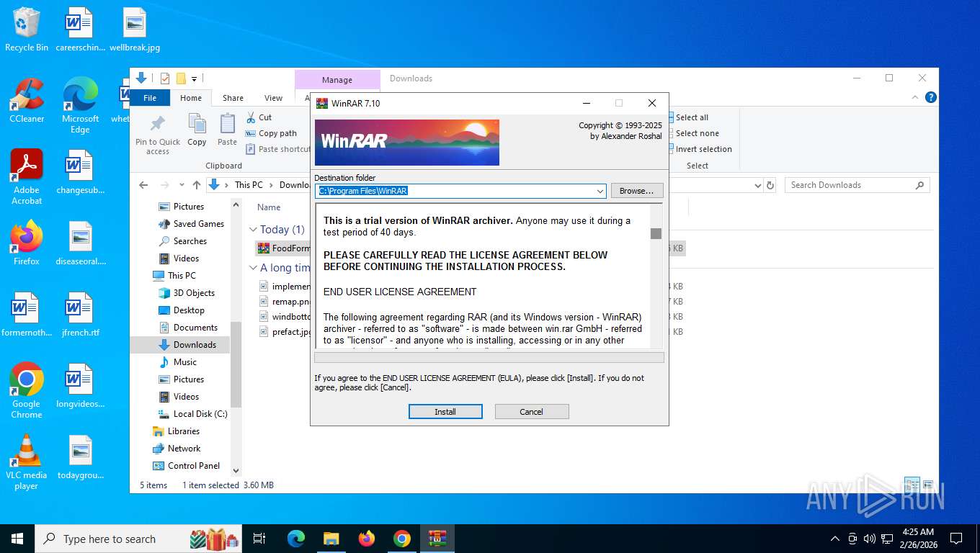Open the Quick Access Toolbar customize dropdown

(194, 78)
